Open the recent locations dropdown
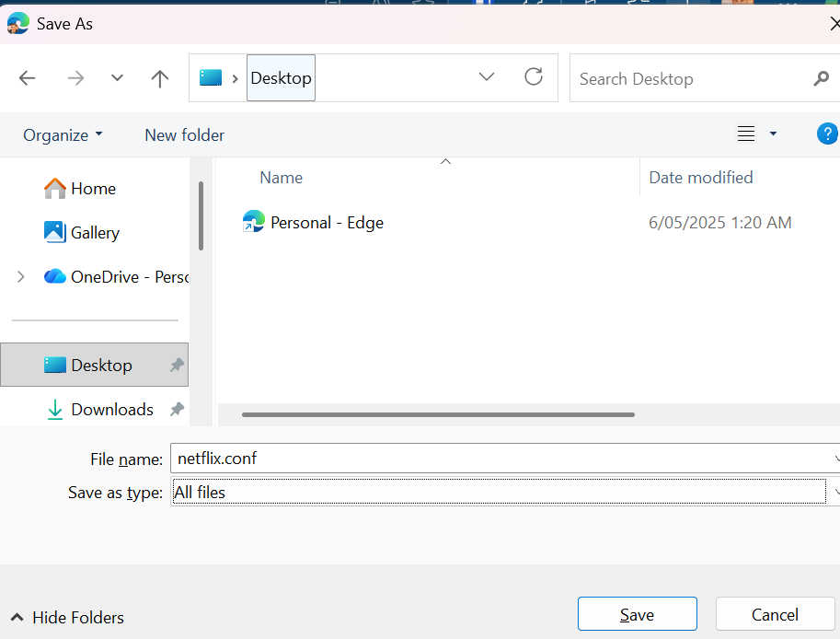Image resolution: width=840 pixels, height=639 pixels. pyautogui.click(x=117, y=78)
